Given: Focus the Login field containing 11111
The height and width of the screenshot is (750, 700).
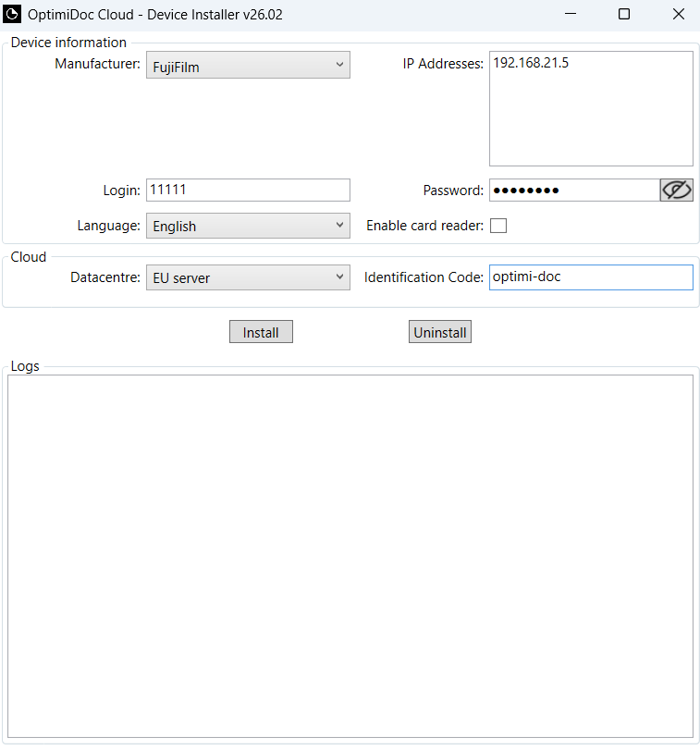Looking at the screenshot, I should [248, 191].
